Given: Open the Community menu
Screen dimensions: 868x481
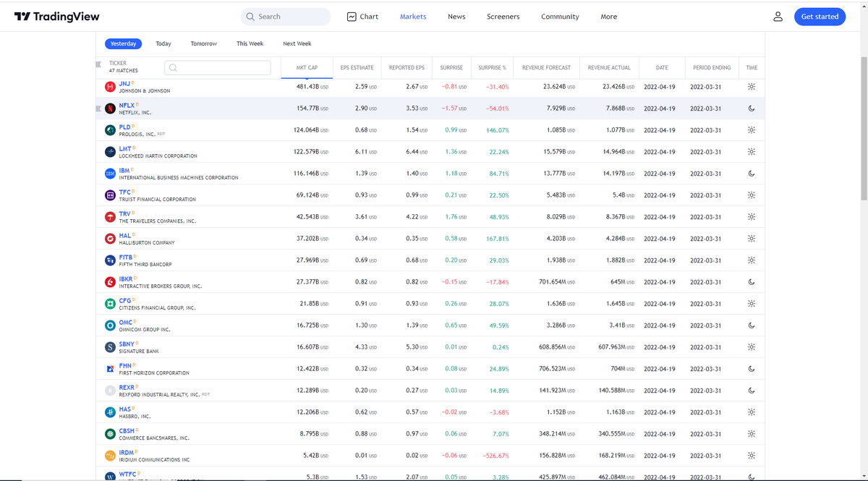Looking at the screenshot, I should (x=560, y=17).
